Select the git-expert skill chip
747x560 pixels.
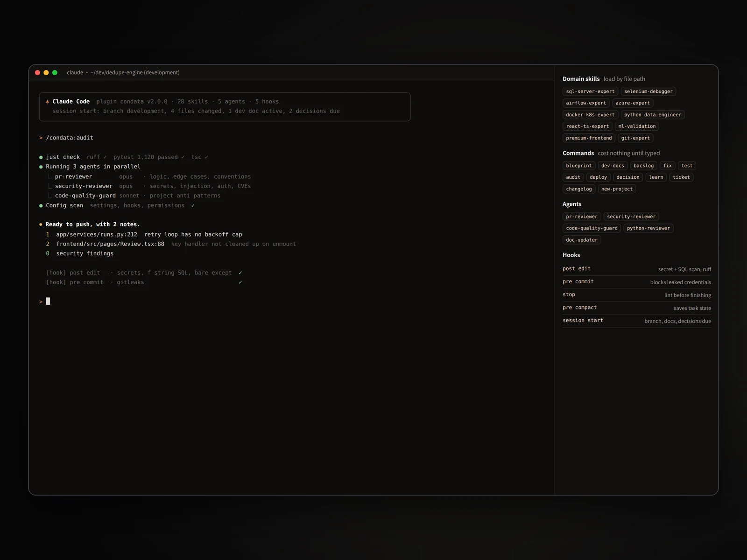click(x=635, y=138)
